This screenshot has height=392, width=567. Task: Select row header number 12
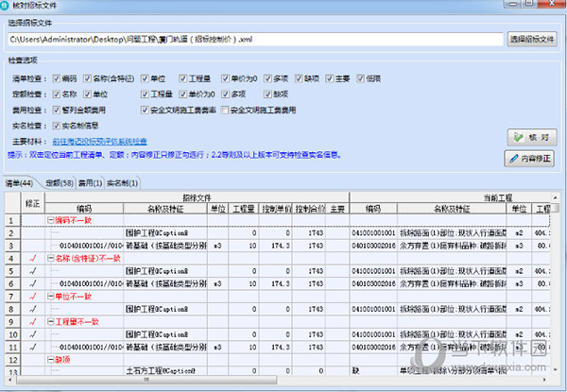(x=12, y=360)
